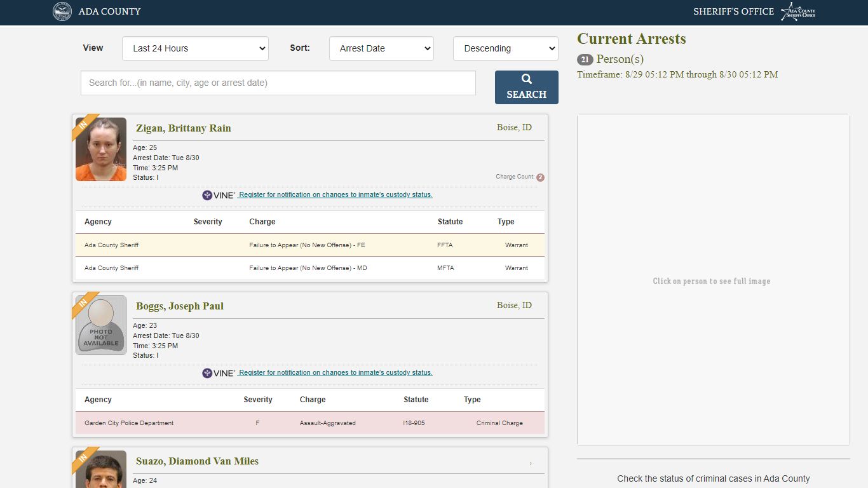Click the Failure to Appear - FE charge row

tap(310, 245)
